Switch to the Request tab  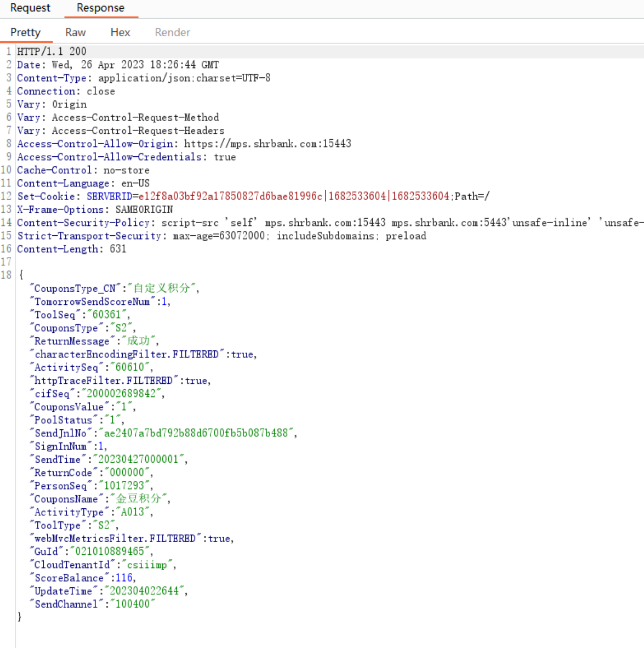point(30,8)
